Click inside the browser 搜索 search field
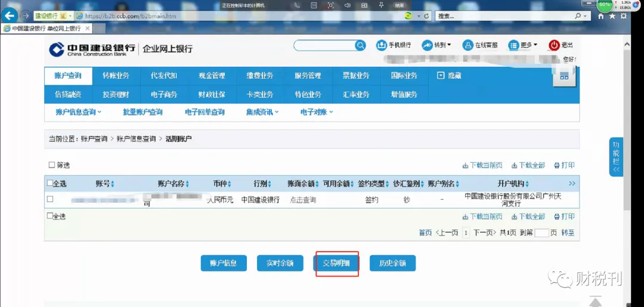 click(503, 16)
